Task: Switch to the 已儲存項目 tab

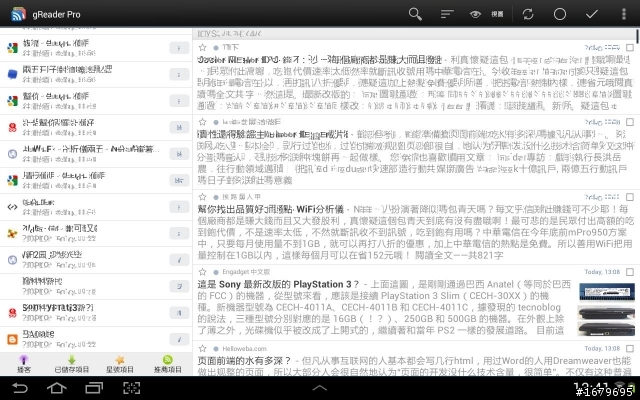Action: [72, 364]
